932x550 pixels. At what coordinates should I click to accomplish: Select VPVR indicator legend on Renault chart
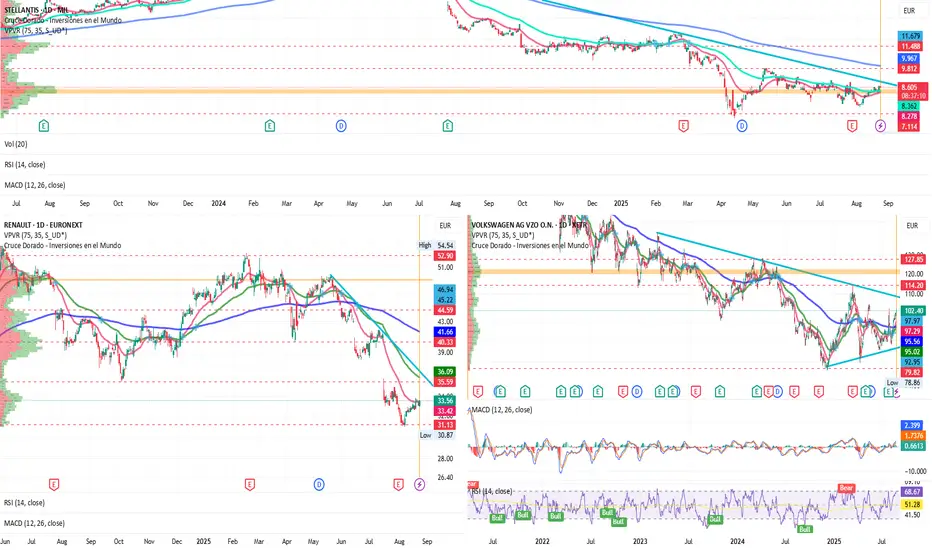click(x=36, y=235)
